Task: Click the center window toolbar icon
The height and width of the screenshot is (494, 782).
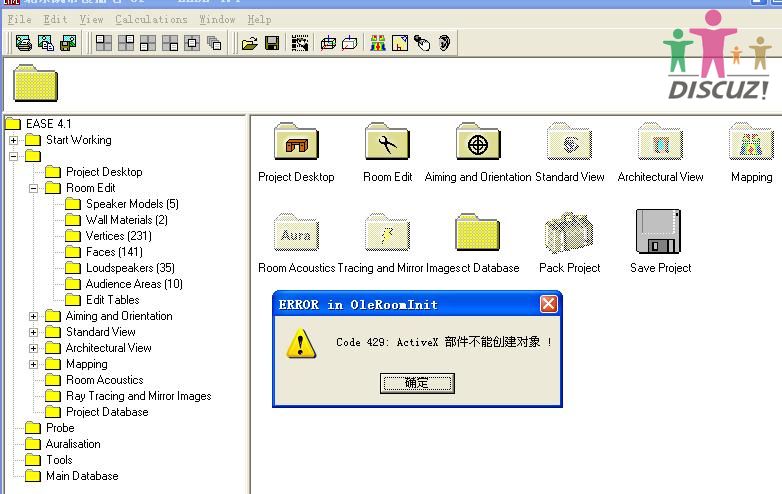Action: coord(192,43)
